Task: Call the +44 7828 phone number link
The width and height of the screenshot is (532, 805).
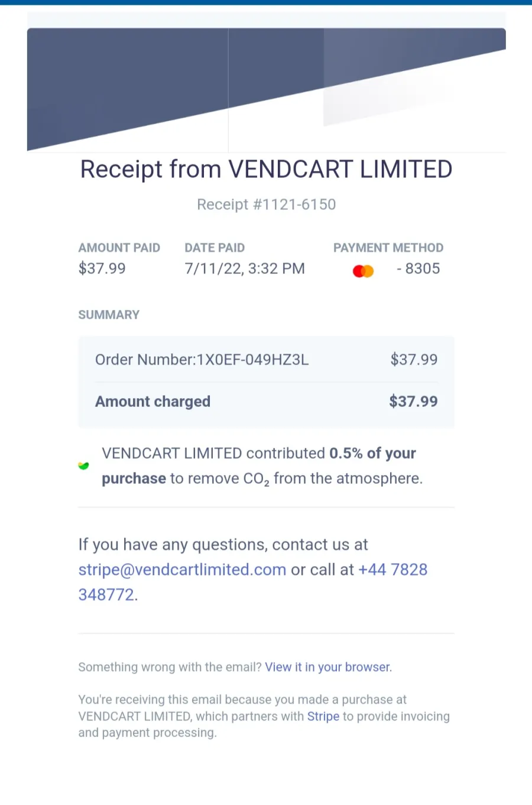Action: [253, 582]
